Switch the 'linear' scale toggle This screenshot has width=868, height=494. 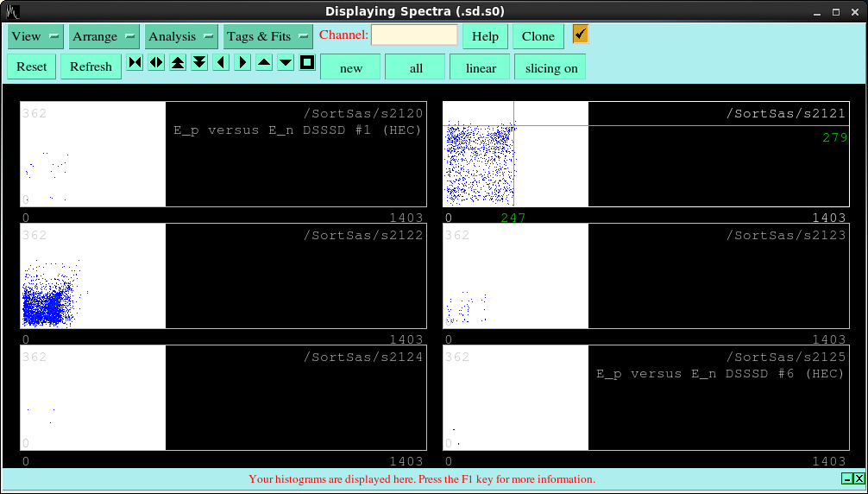click(481, 67)
